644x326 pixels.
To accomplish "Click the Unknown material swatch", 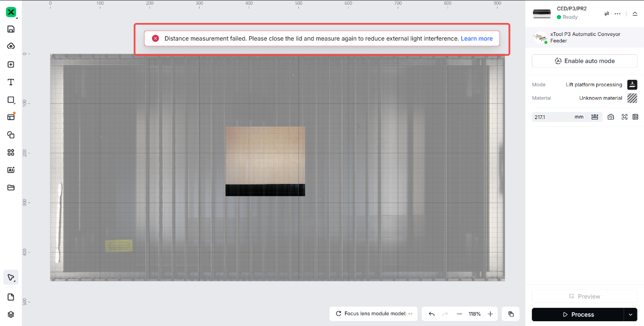I will pyautogui.click(x=632, y=98).
